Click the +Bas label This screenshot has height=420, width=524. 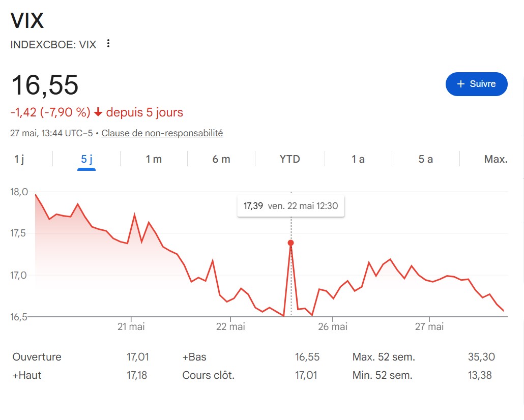tap(194, 357)
